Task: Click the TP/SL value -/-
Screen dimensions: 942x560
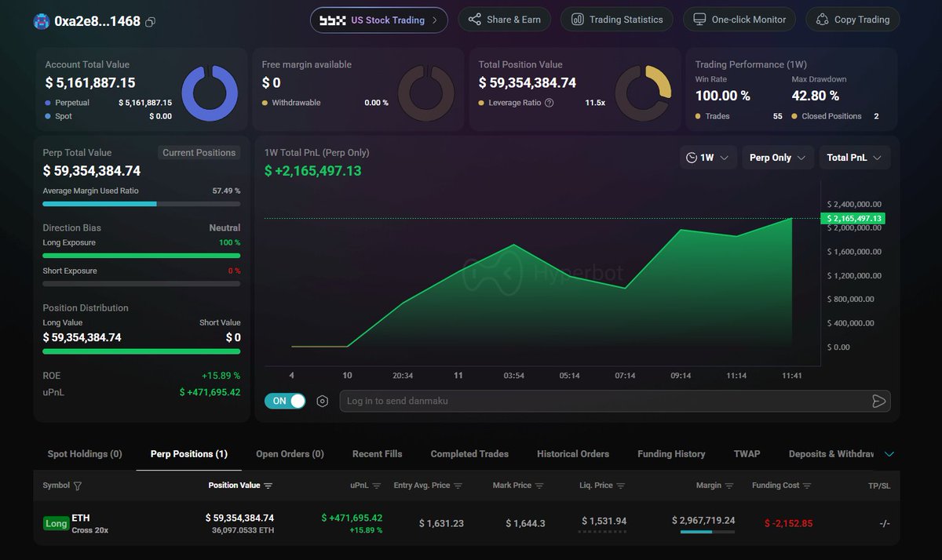Action: click(x=885, y=523)
